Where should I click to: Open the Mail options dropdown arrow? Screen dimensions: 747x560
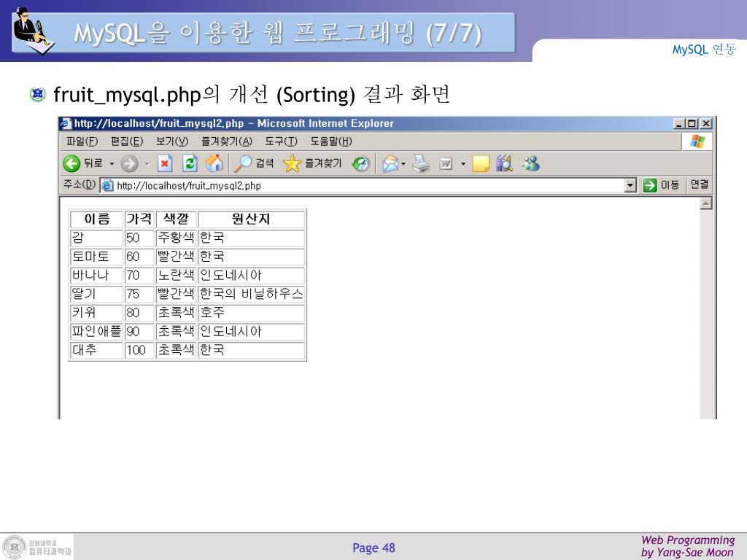[x=403, y=164]
